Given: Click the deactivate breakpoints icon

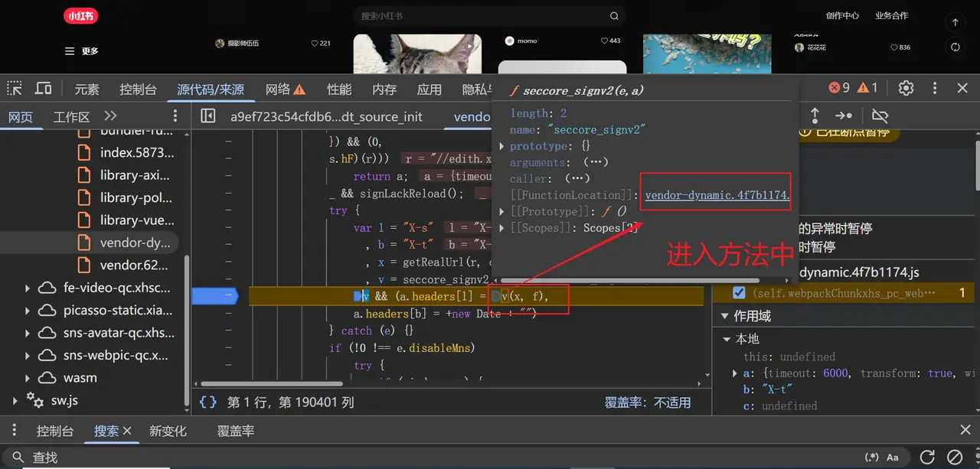Looking at the screenshot, I should pos(880,116).
